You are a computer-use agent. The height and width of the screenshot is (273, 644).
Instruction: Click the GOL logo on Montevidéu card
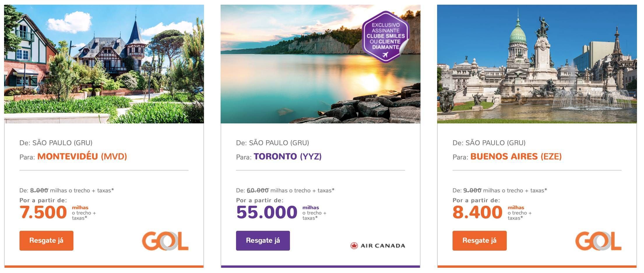[x=165, y=241]
